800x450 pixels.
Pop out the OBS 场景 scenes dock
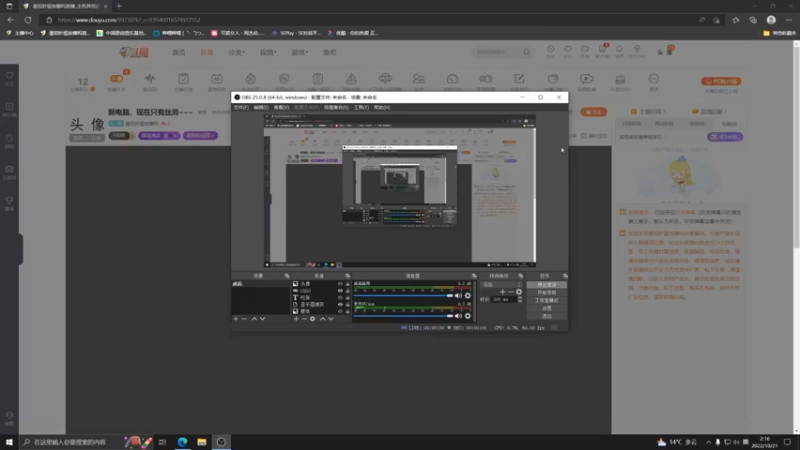[287, 276]
